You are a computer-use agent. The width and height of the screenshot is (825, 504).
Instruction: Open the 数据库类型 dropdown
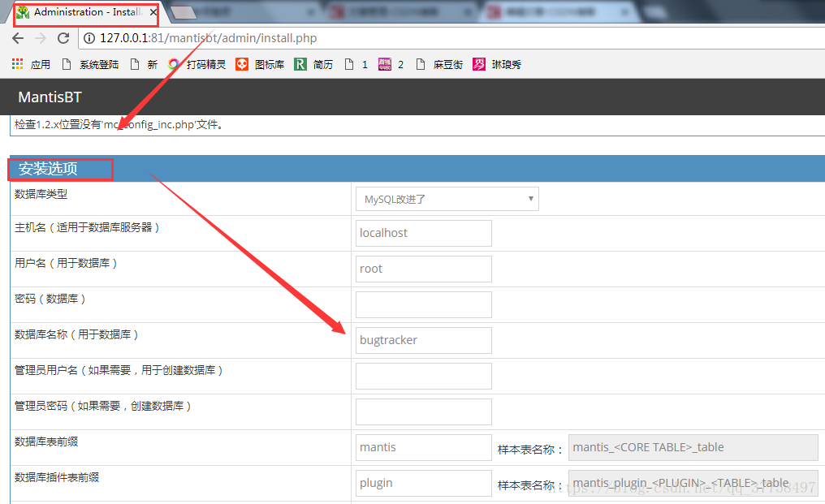(x=447, y=199)
